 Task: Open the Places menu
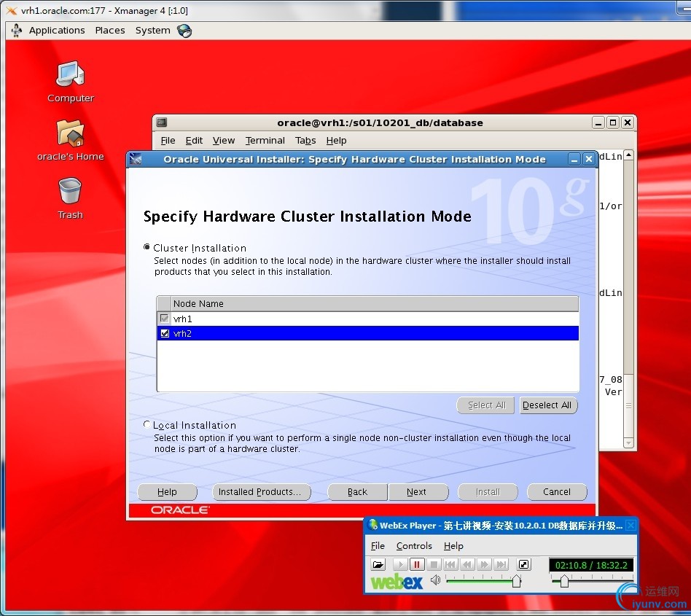110,31
